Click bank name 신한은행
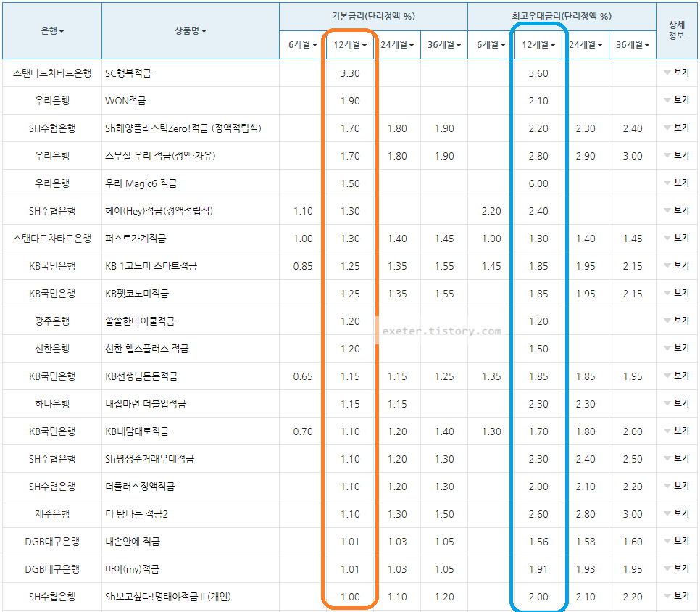700x612 pixels. point(52,349)
